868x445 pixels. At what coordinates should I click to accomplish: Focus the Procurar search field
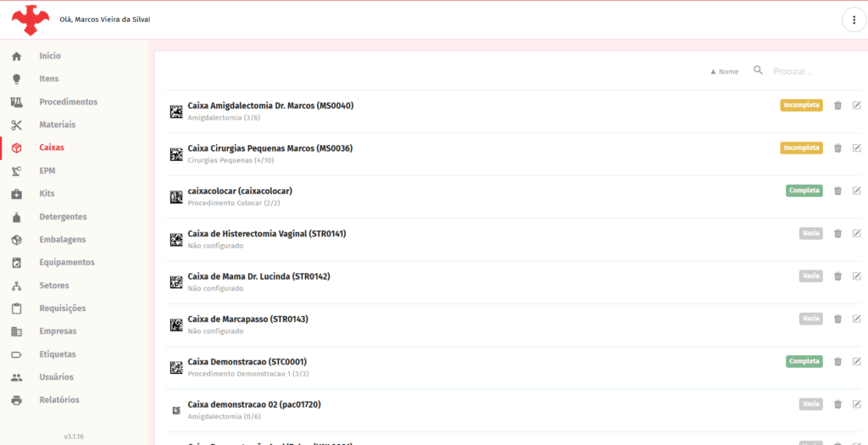pyautogui.click(x=810, y=72)
